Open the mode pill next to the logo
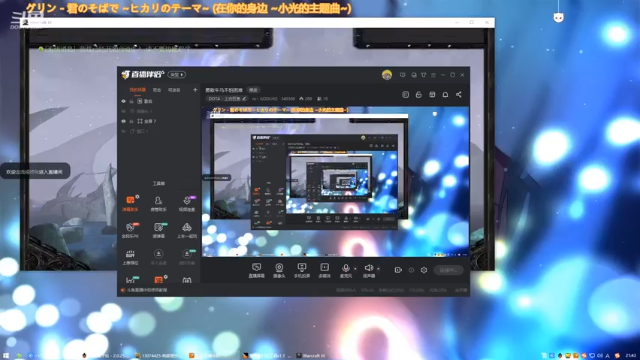This screenshot has height=360, width=640. tap(177, 75)
